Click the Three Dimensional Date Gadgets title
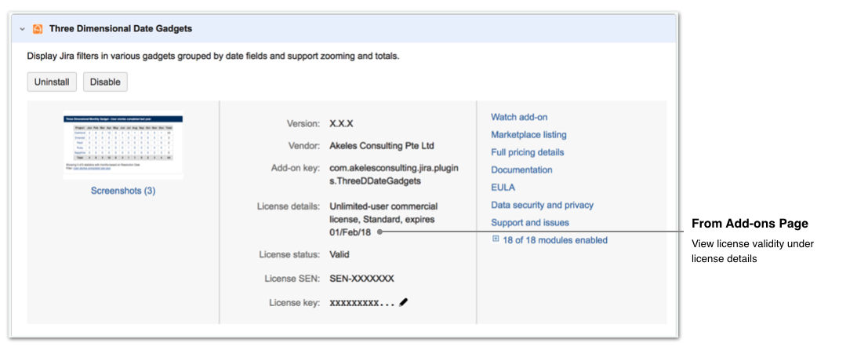 pos(120,29)
